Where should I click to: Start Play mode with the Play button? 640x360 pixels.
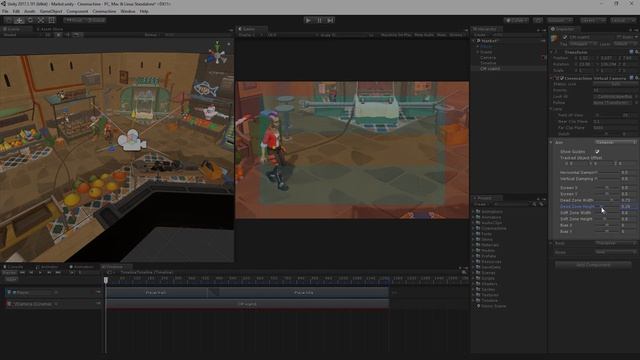(308, 20)
